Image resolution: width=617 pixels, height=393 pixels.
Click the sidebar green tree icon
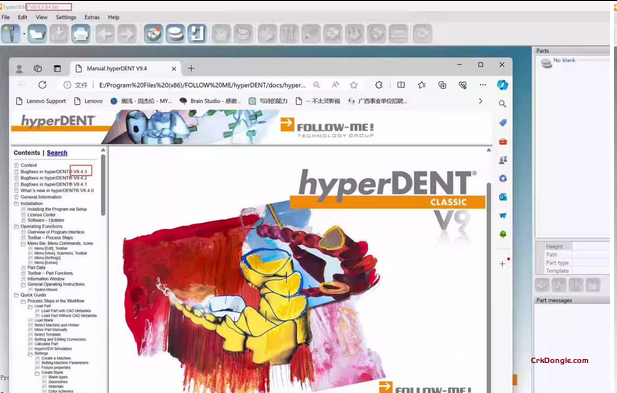502,234
